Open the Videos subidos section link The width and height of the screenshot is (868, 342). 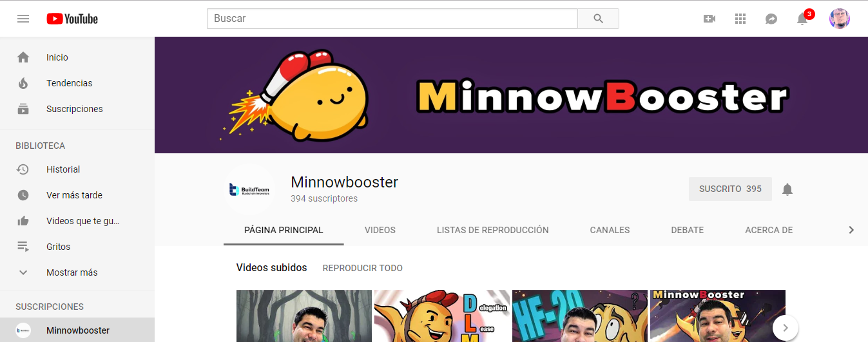tap(272, 268)
